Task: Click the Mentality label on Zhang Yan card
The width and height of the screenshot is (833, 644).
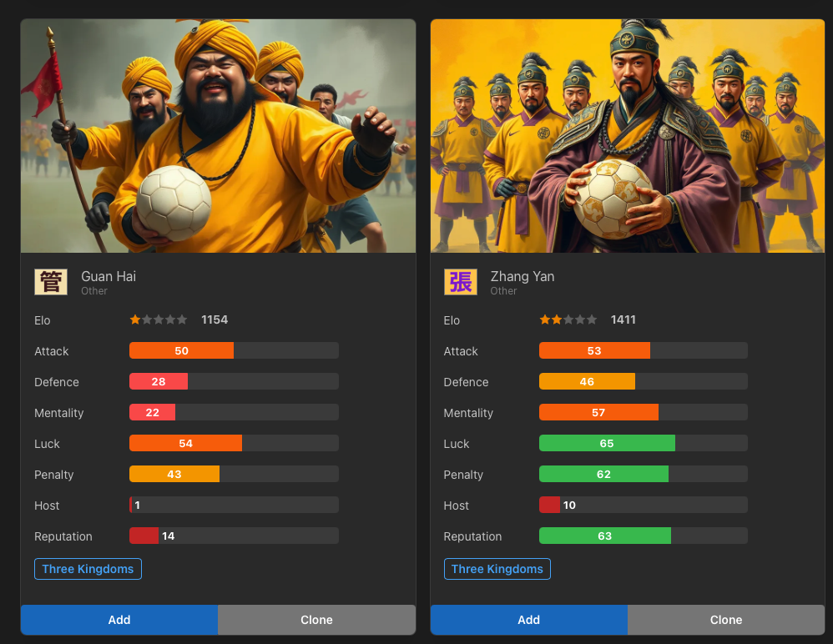Action: click(x=468, y=413)
